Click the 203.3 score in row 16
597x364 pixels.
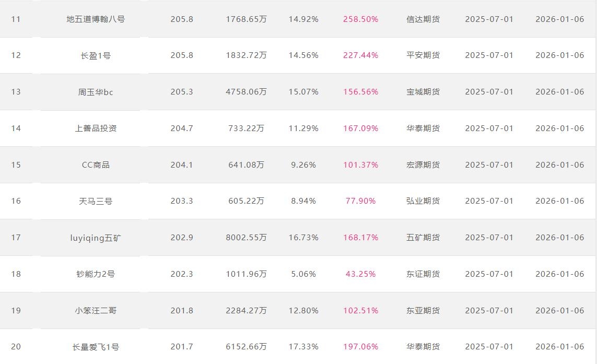pyautogui.click(x=182, y=201)
